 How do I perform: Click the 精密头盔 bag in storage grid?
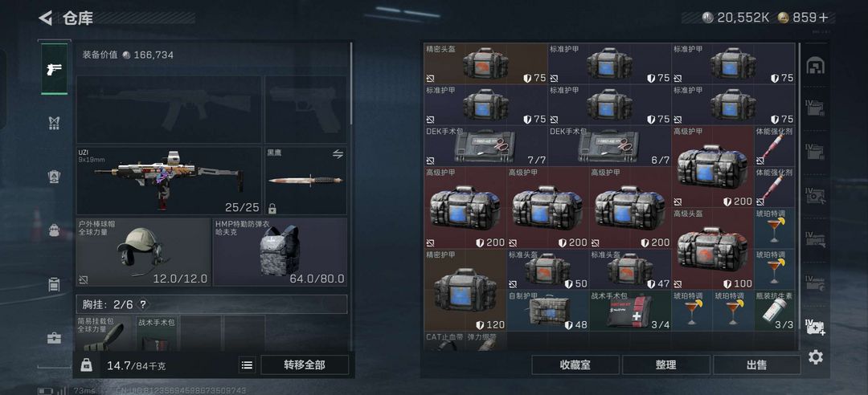485,63
